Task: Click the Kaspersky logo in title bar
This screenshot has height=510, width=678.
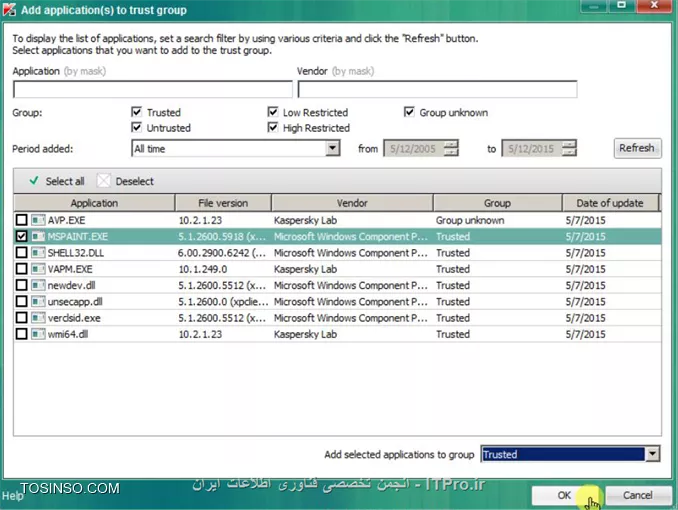Action: coord(10,10)
